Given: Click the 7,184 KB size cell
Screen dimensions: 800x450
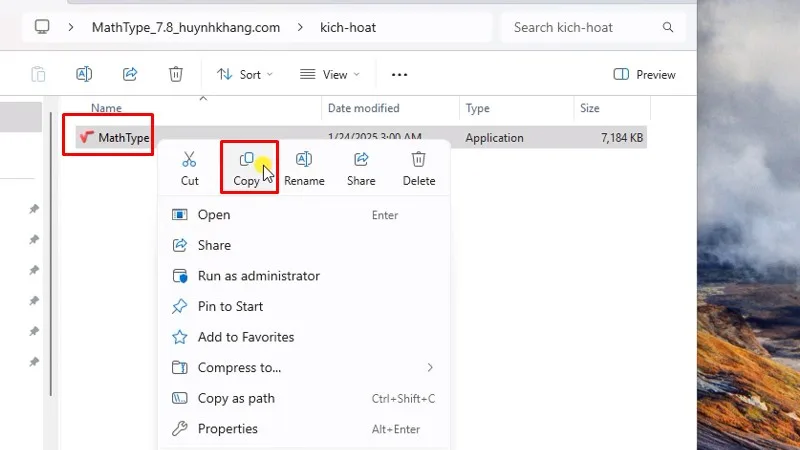Looking at the screenshot, I should [621, 138].
